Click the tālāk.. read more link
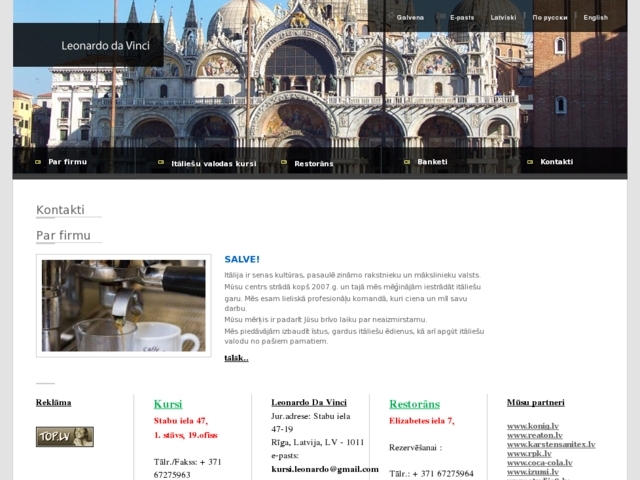The image size is (640, 480). tap(236, 357)
